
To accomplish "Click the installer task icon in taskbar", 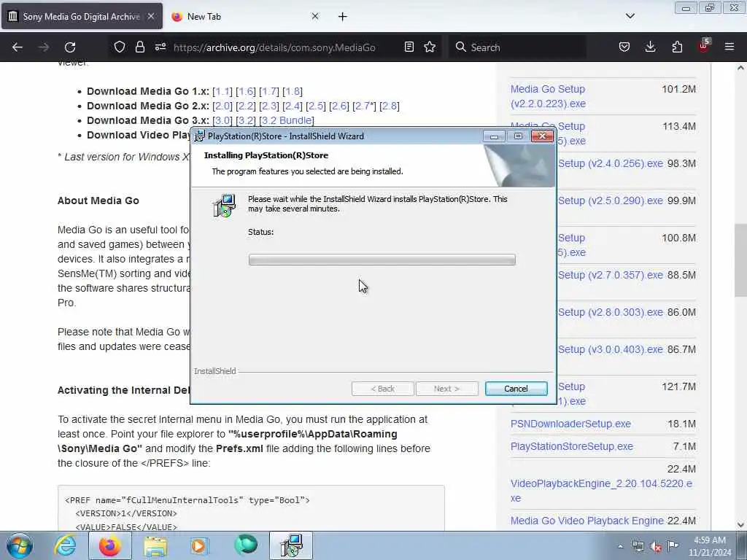I will pyautogui.click(x=291, y=545).
